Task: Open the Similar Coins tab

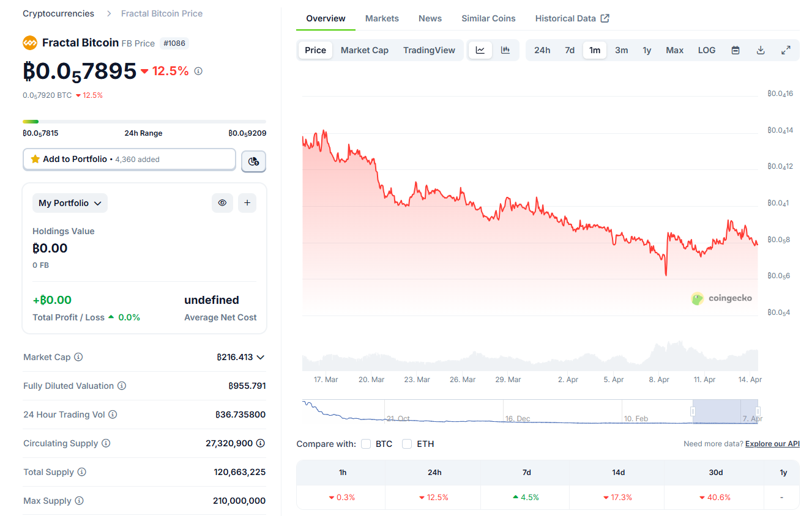Action: click(488, 18)
